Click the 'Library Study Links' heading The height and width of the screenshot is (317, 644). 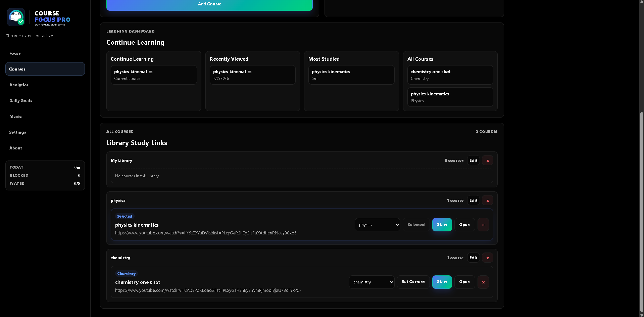point(137,143)
